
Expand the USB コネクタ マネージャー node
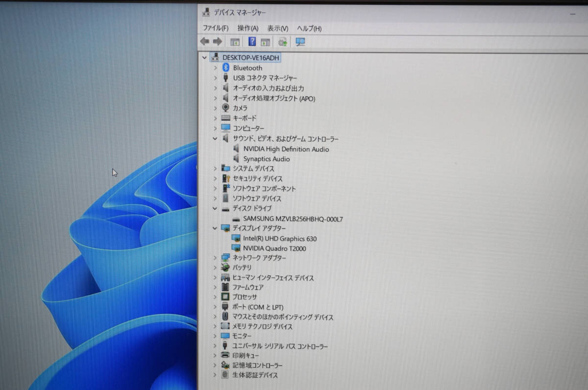coord(215,78)
